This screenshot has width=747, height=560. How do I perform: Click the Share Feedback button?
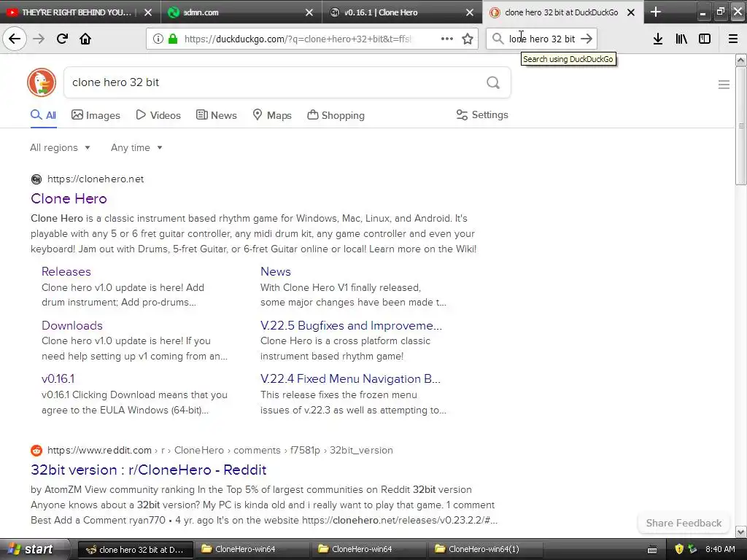pyautogui.click(x=684, y=523)
